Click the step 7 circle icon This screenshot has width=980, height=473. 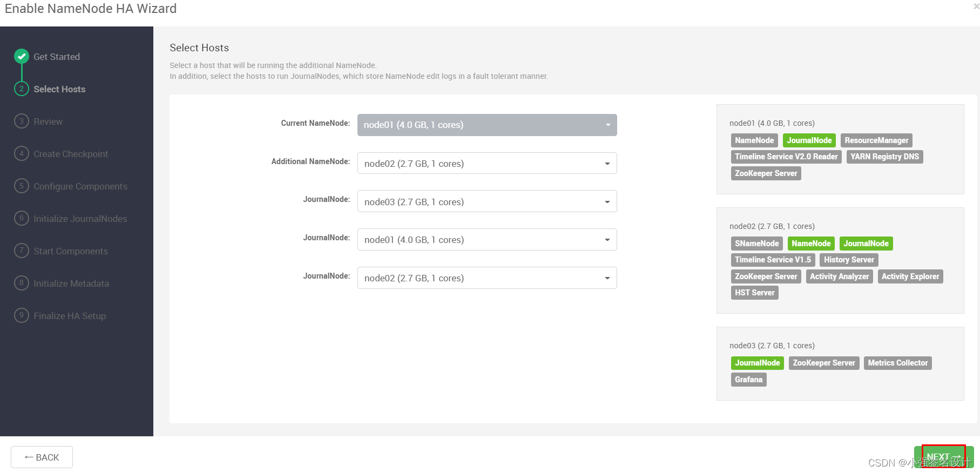[22, 251]
